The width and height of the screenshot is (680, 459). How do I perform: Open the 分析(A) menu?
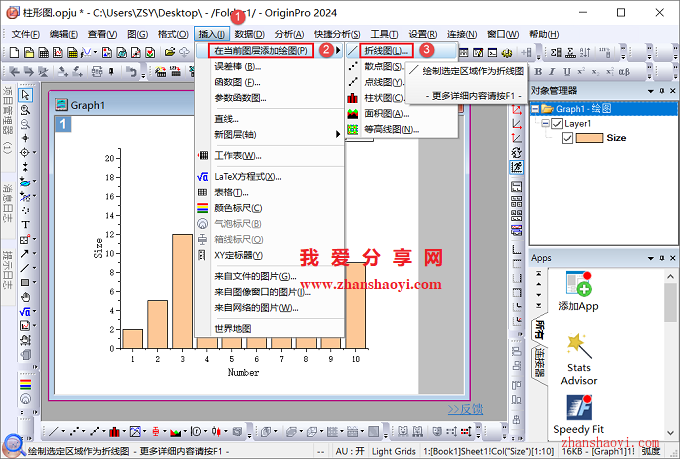(x=289, y=34)
